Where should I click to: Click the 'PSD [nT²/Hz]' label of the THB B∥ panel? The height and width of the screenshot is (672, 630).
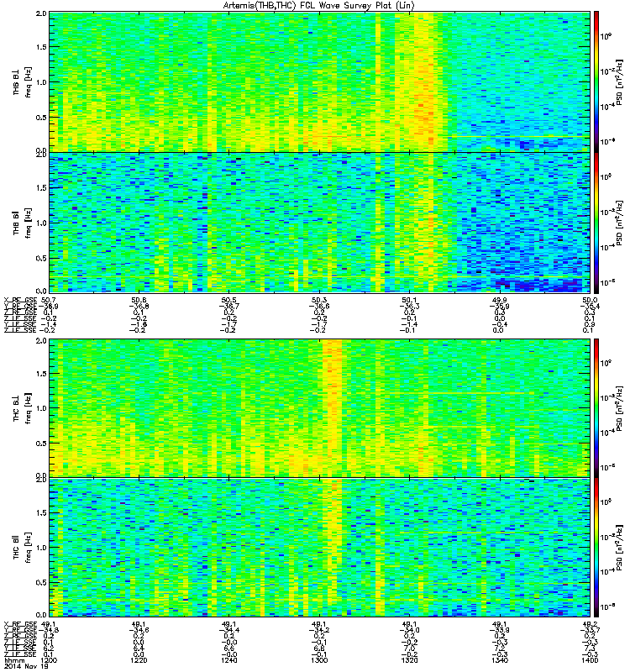point(618,223)
